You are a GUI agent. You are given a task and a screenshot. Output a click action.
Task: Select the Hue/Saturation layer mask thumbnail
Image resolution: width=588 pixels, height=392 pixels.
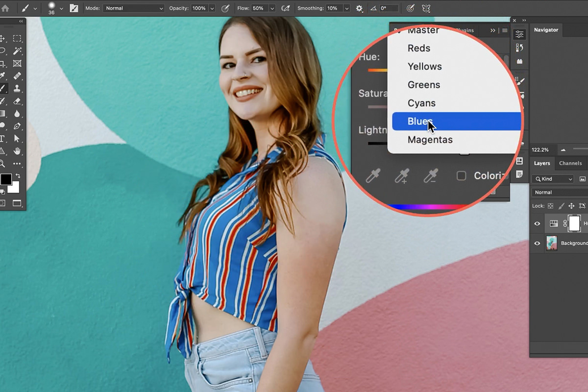[574, 223]
